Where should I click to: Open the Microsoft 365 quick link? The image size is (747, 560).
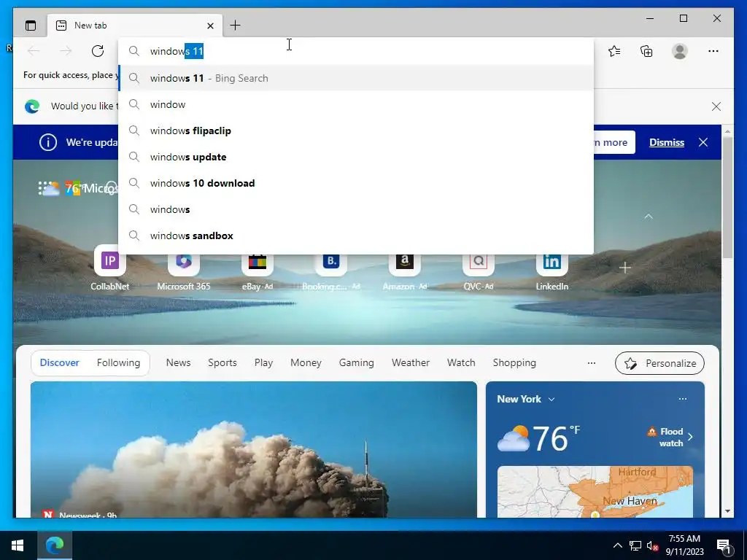pyautogui.click(x=183, y=269)
